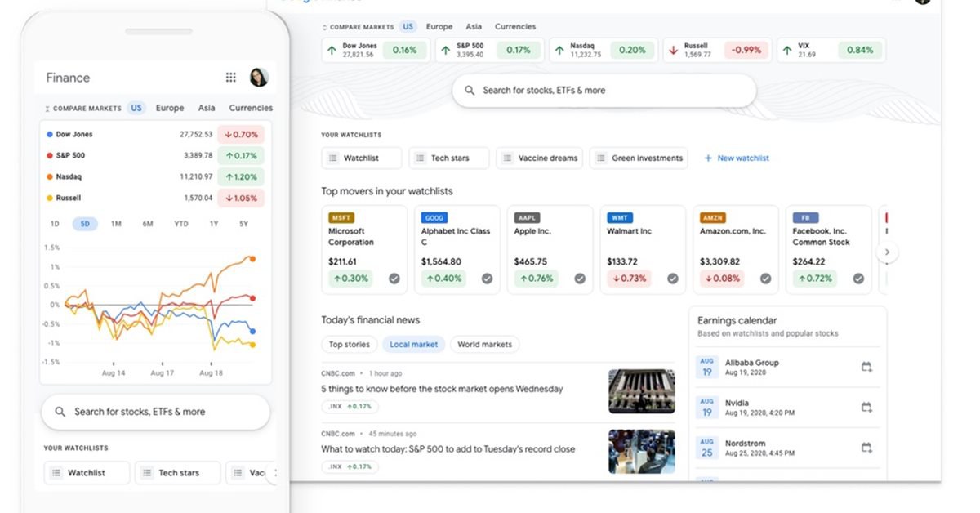980x513 pixels.
Task: Open desktop Dow Jones index card
Action: (374, 50)
